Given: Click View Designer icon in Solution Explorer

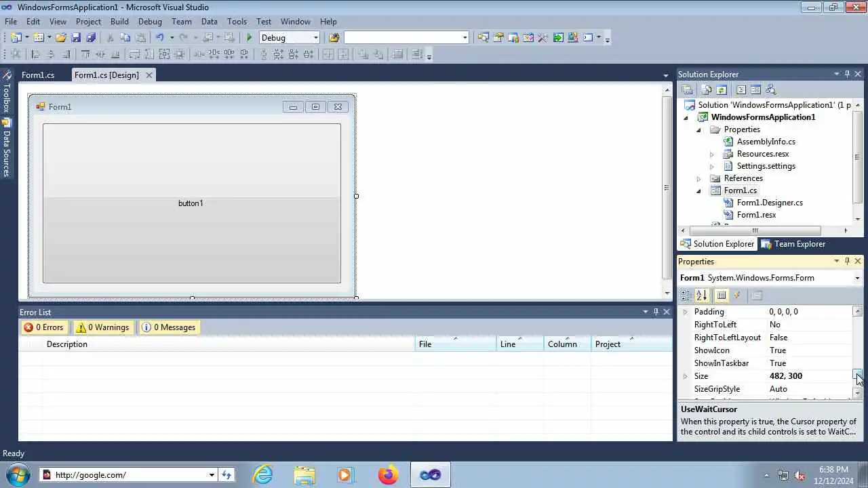Looking at the screenshot, I should click(x=755, y=89).
